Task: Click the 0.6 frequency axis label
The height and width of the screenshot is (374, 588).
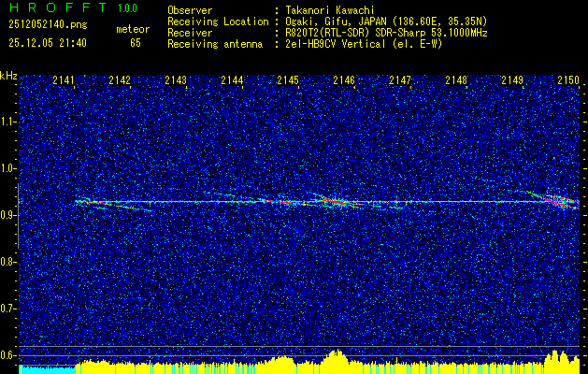Action: click(x=7, y=355)
